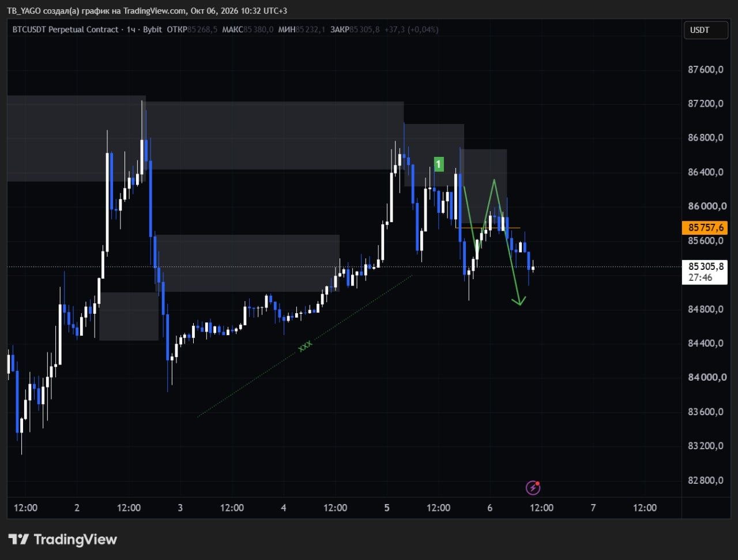Click the 84800,0 price axis label
Screen dimensions: 738x560
[x=706, y=309]
